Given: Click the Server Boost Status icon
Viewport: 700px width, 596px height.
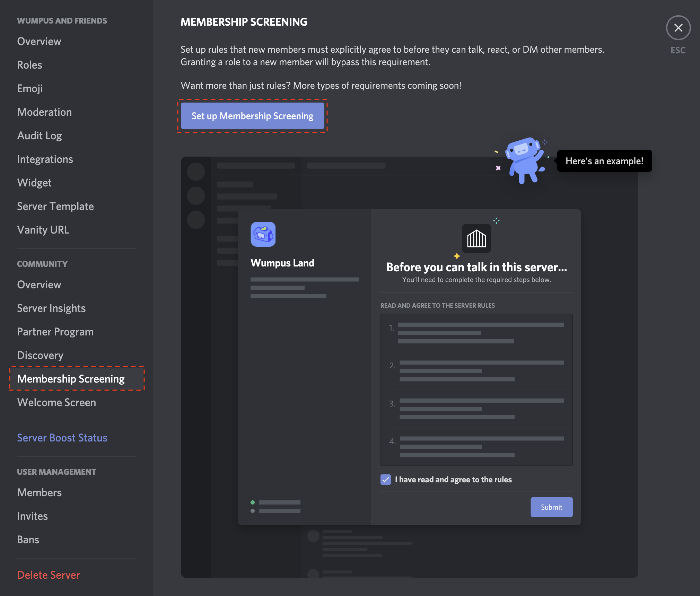Looking at the screenshot, I should pos(62,438).
